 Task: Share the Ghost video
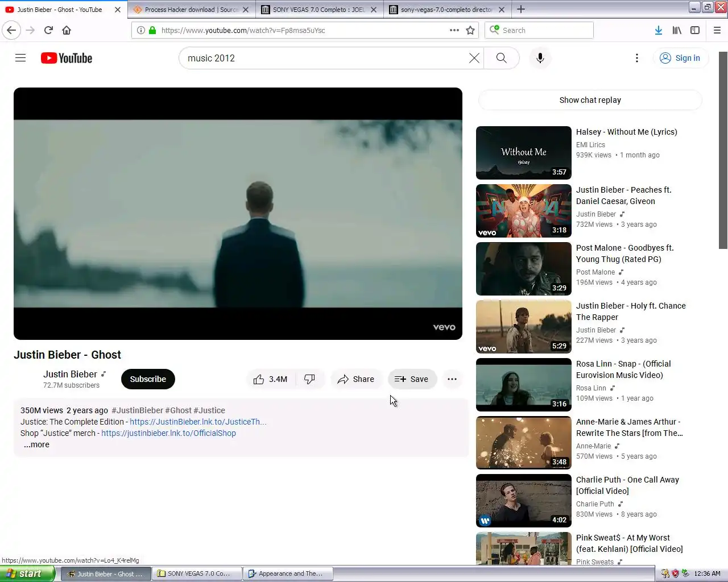(355, 379)
